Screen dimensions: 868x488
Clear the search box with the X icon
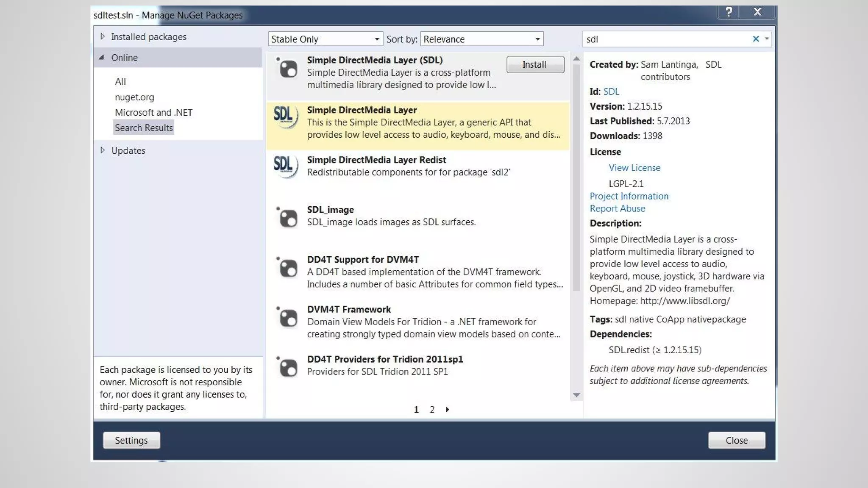coord(756,39)
